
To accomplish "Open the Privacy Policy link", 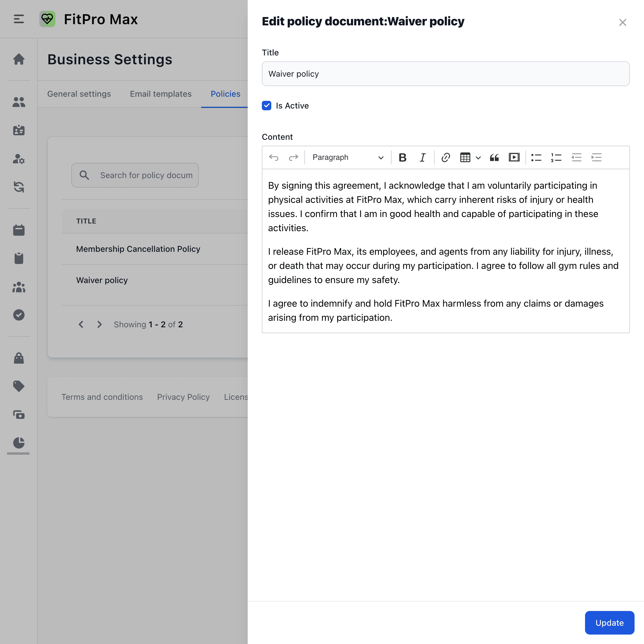I will [183, 397].
